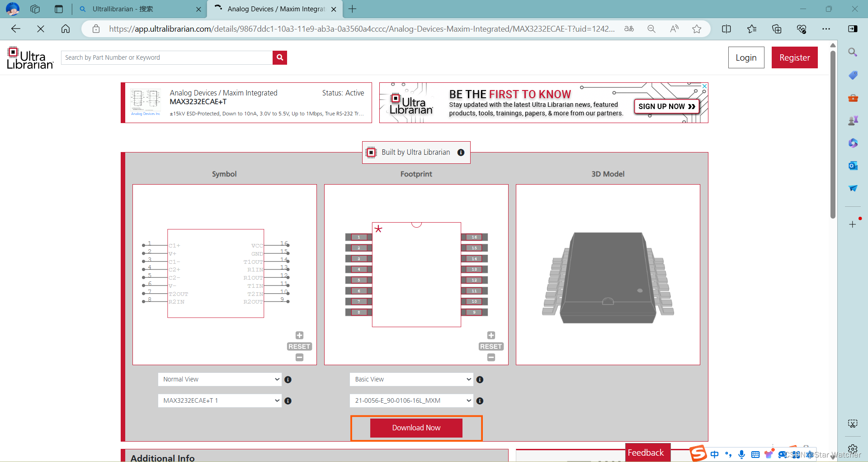This screenshot has height=462, width=868.
Task: Reset the Footprint preview view
Action: coord(491,347)
